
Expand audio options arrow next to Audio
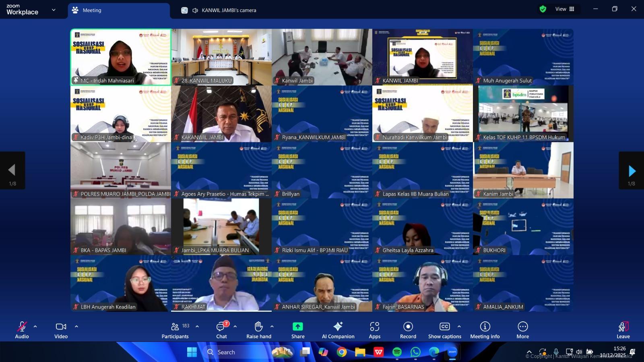coord(35,326)
